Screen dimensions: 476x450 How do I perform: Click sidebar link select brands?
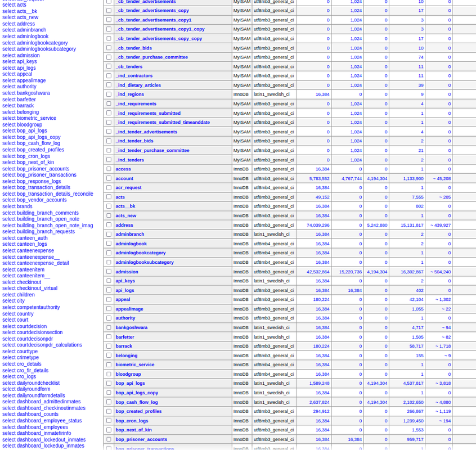[17, 206]
